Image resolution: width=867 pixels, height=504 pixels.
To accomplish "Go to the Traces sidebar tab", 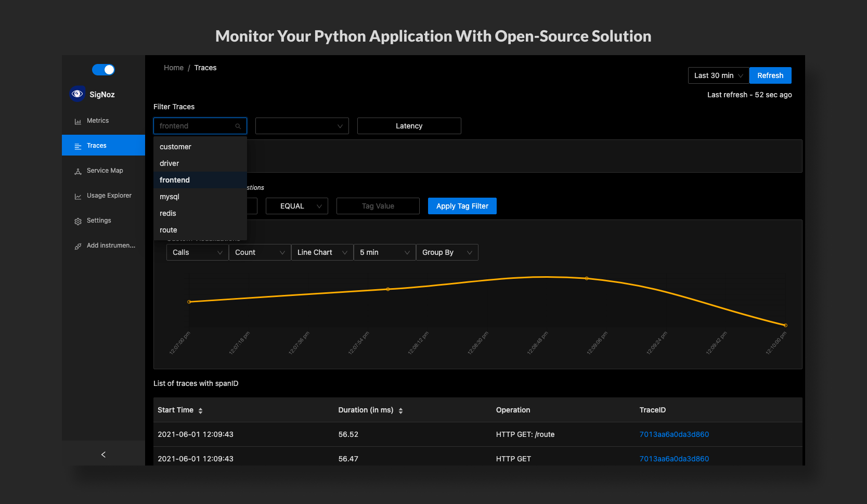I will [x=103, y=146].
